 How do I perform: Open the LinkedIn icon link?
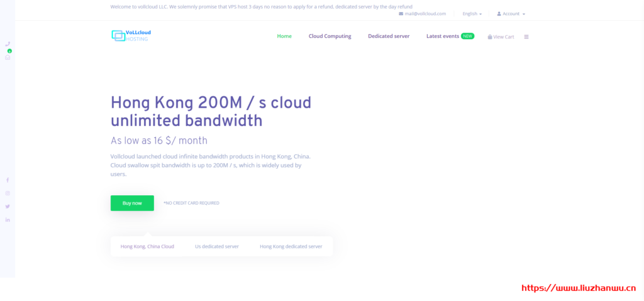(8, 220)
